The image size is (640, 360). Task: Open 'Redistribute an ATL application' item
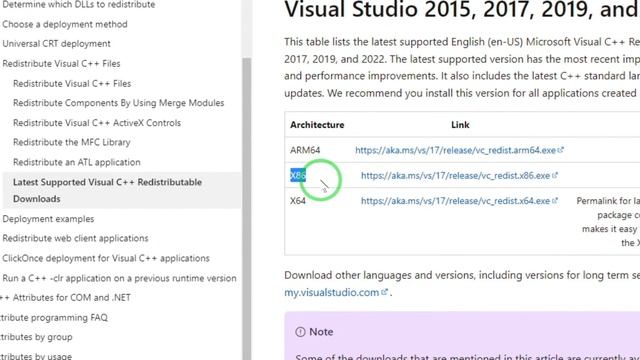click(x=76, y=162)
